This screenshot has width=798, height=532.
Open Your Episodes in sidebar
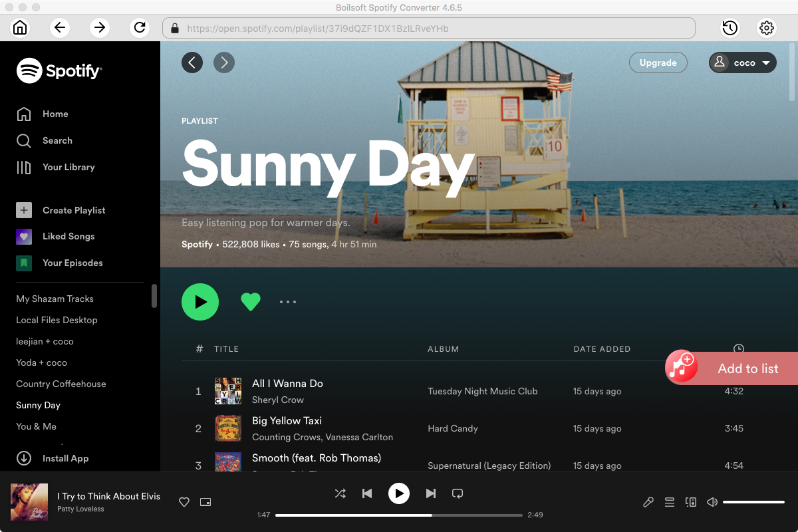point(60,263)
